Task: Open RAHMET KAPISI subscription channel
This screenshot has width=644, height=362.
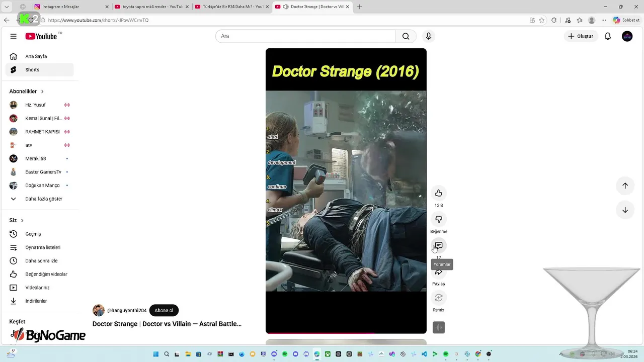Action: (40, 132)
